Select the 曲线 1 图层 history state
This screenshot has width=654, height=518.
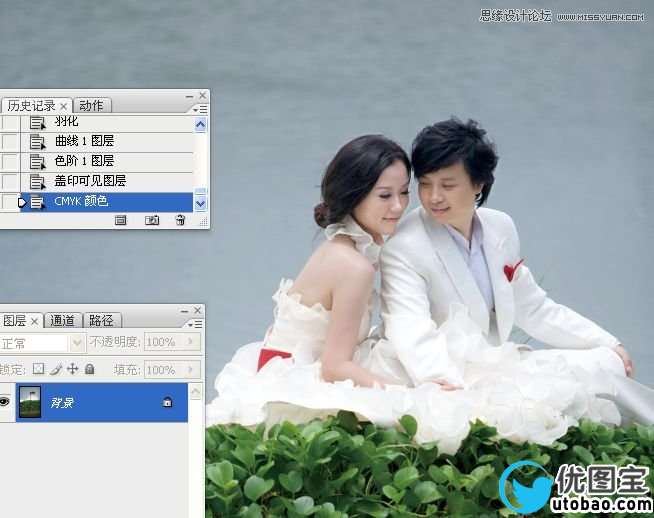click(x=106, y=141)
